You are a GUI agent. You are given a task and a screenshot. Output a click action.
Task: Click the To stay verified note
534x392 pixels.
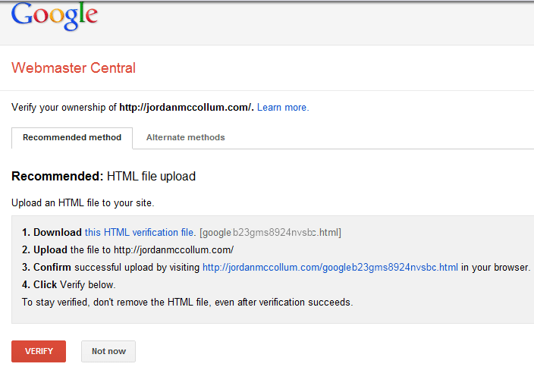click(187, 303)
